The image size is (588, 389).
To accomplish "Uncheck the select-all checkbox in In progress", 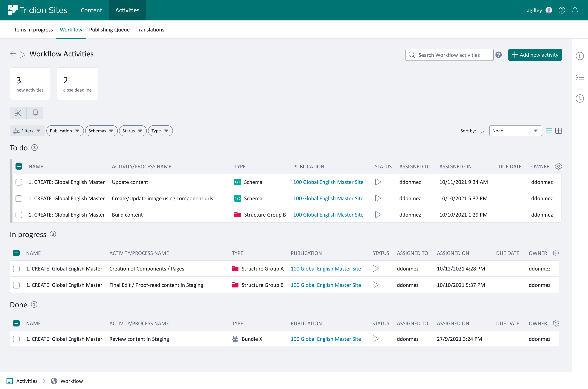I will (16, 253).
